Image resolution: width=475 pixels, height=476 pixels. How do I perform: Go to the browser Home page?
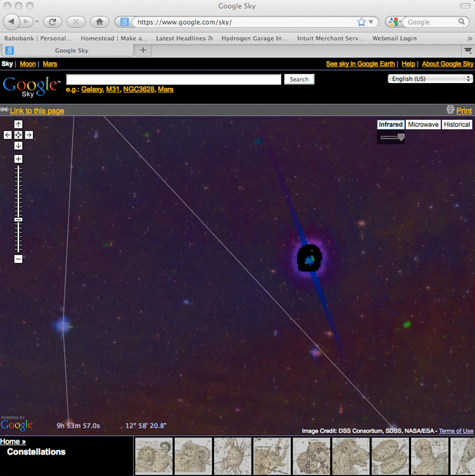click(x=100, y=22)
